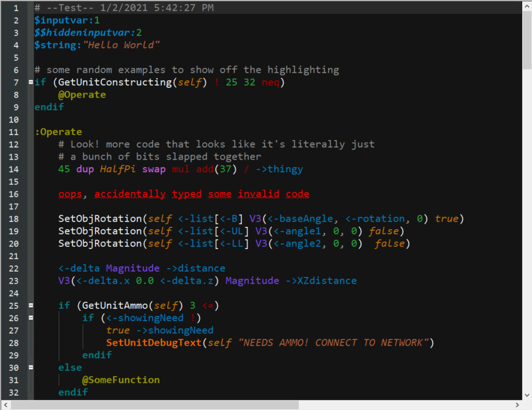Click the @Operate call on line 8
The height and width of the screenshot is (410, 532).
coord(82,95)
